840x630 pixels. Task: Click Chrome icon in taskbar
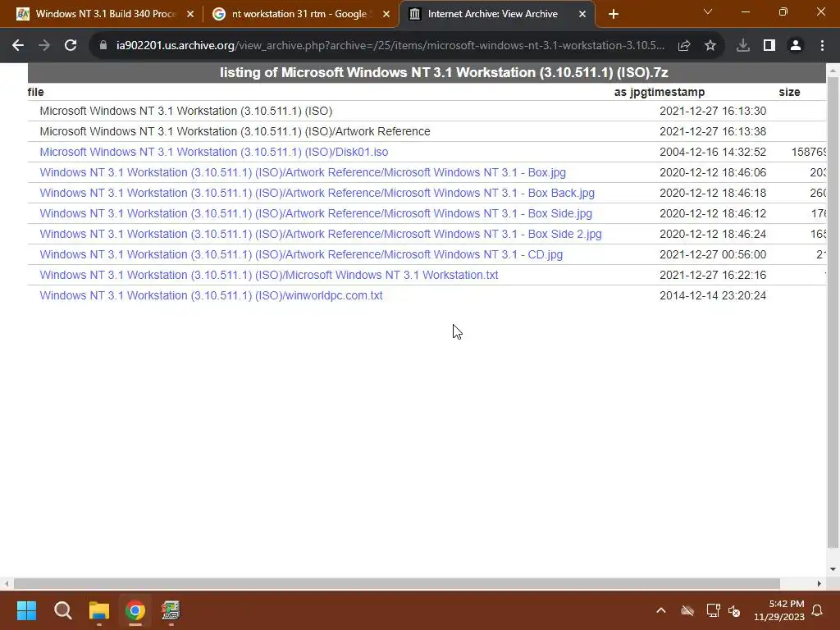(135, 610)
